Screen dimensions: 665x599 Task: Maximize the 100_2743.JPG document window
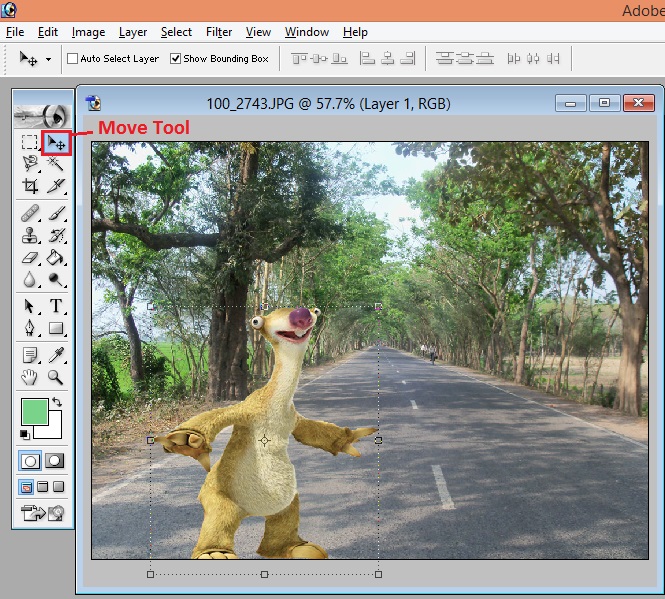tap(604, 103)
